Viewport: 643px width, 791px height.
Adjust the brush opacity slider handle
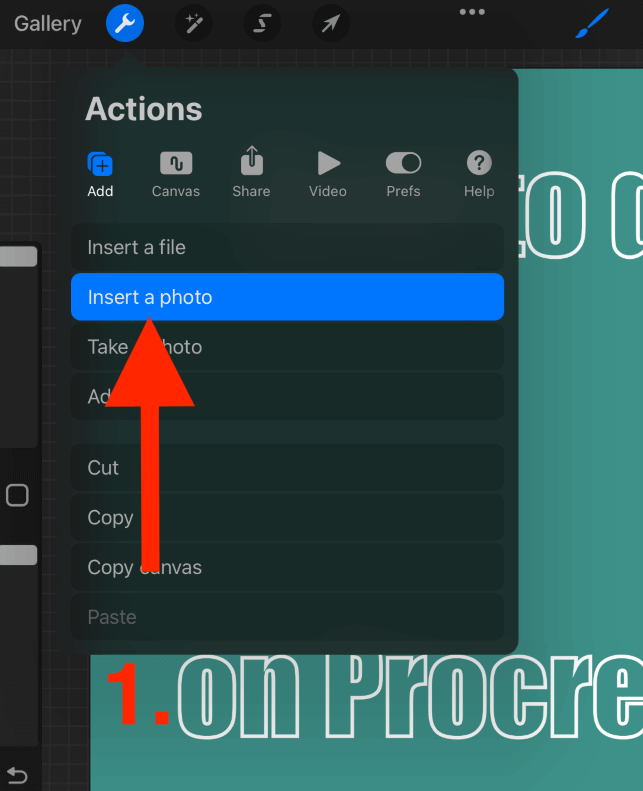click(19, 555)
